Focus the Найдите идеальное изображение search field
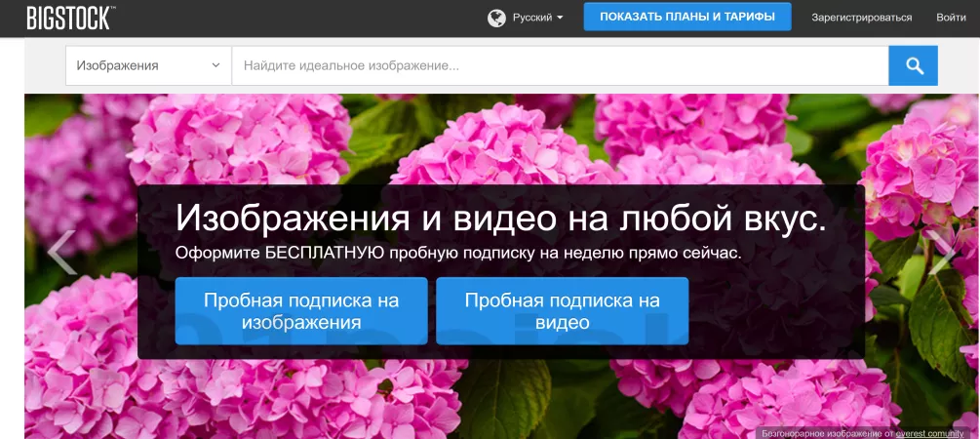The height and width of the screenshot is (439, 980). tap(560, 65)
